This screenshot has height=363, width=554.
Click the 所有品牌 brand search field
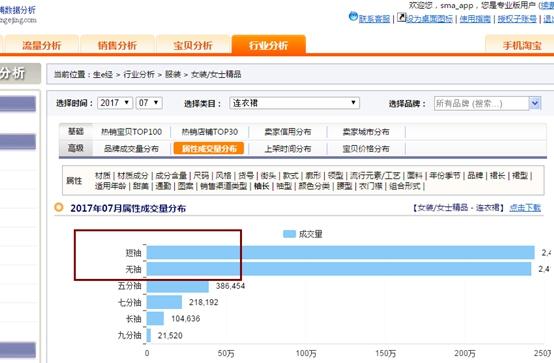coord(482,104)
